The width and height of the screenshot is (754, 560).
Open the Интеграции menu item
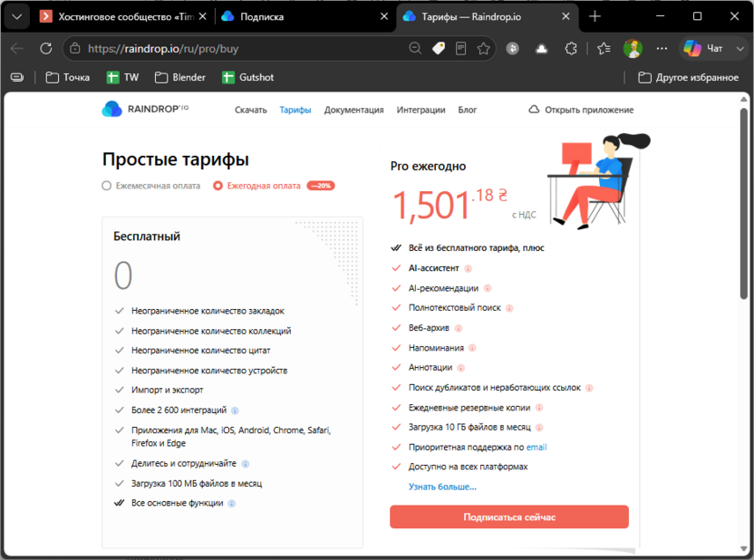pos(420,110)
